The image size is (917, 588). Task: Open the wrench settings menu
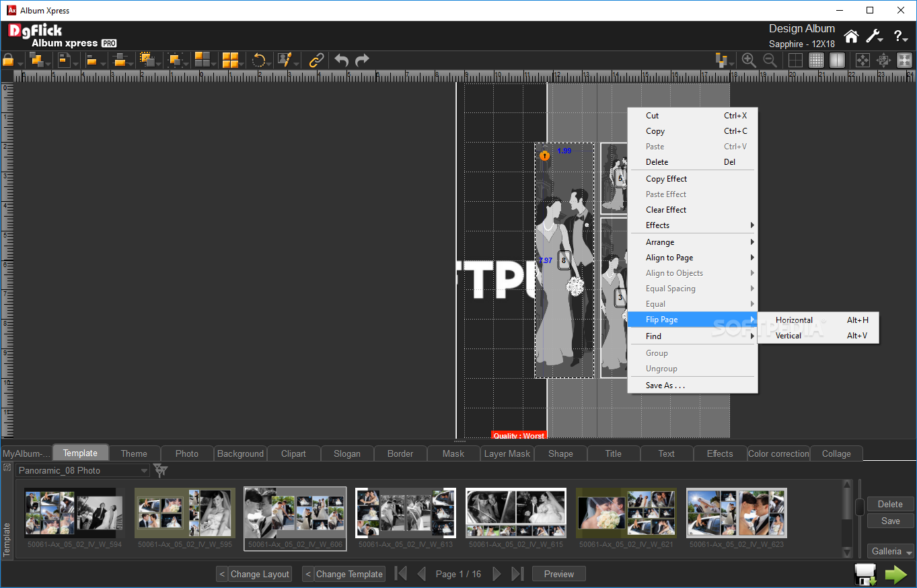pos(873,36)
